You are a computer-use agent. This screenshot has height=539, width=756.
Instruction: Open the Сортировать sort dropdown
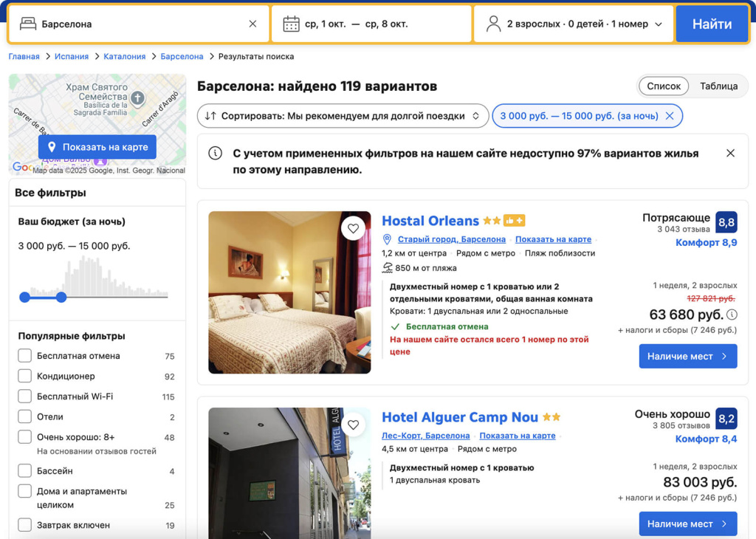coord(343,116)
